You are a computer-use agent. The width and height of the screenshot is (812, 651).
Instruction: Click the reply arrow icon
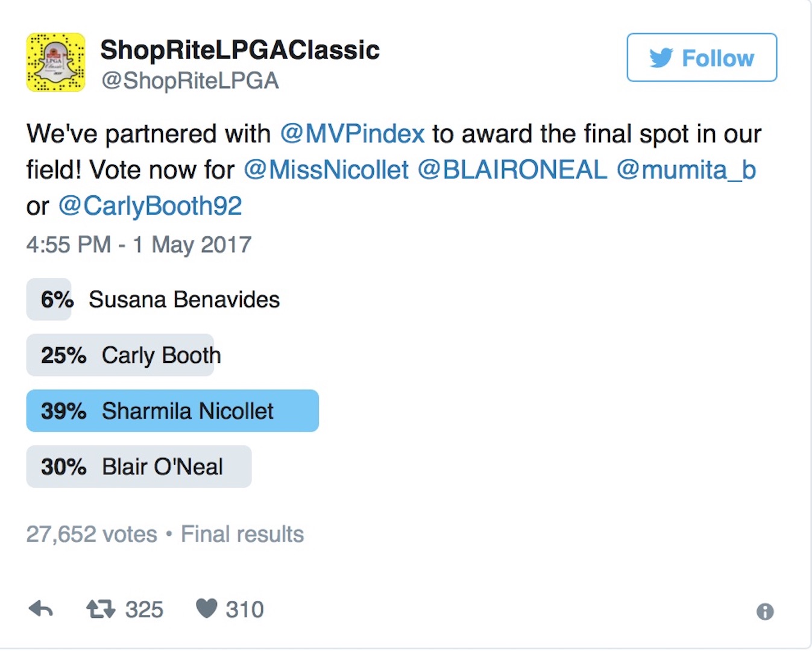(x=41, y=609)
